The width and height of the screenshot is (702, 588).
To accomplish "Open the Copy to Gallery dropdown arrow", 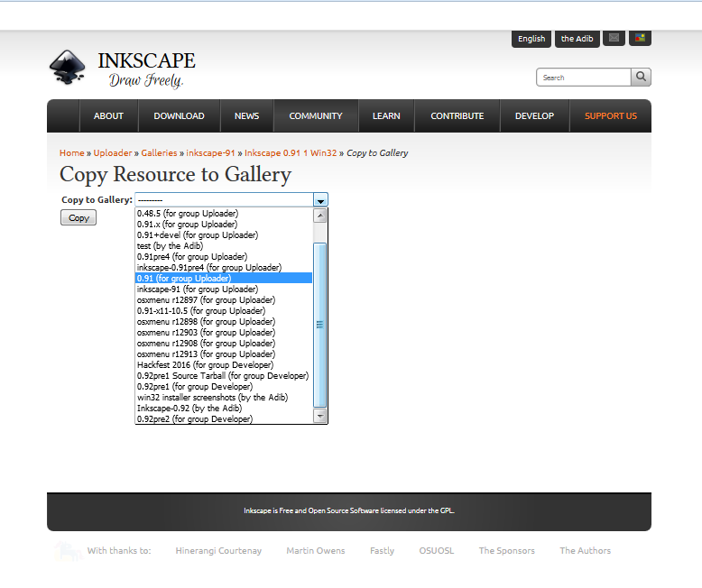I will [x=320, y=200].
